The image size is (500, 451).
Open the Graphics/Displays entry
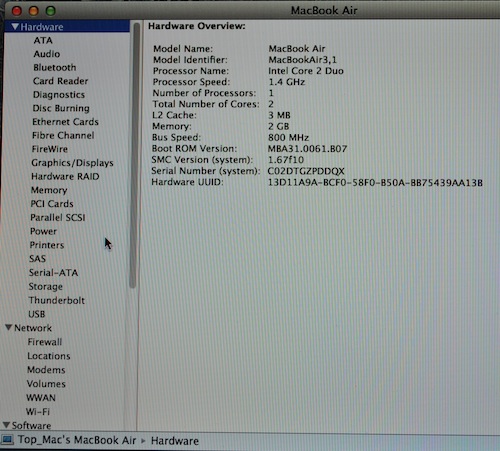(72, 163)
